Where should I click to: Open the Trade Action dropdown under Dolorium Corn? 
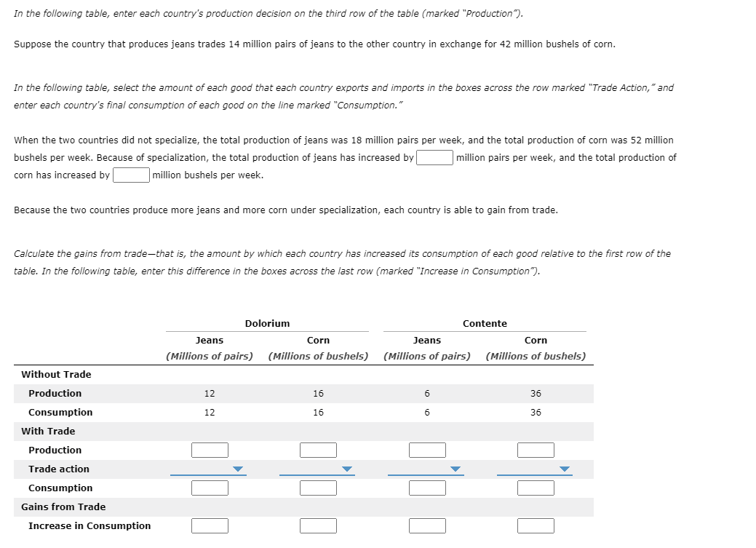tap(318, 469)
